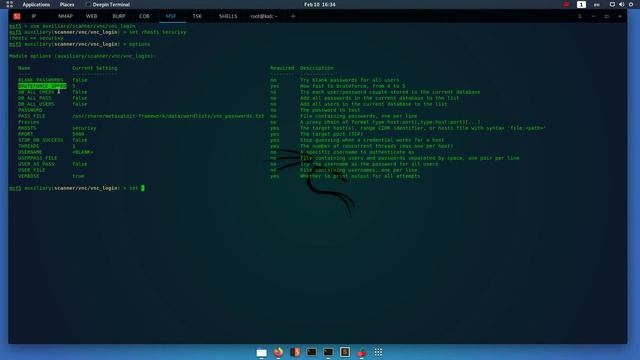This screenshot has width=640, height=360.
Task: Switch to the WEB terminal tab
Action: (x=91, y=16)
